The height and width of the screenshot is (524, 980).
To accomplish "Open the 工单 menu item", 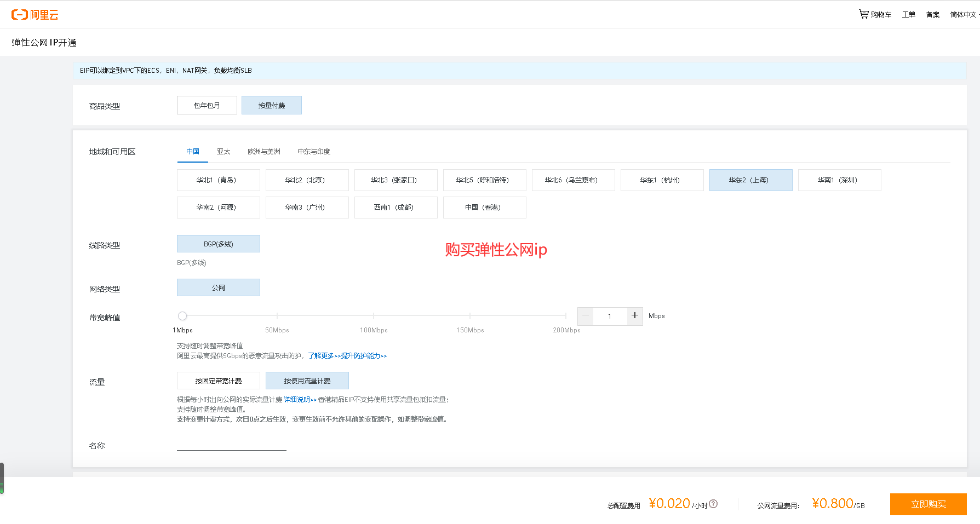I will pos(909,14).
